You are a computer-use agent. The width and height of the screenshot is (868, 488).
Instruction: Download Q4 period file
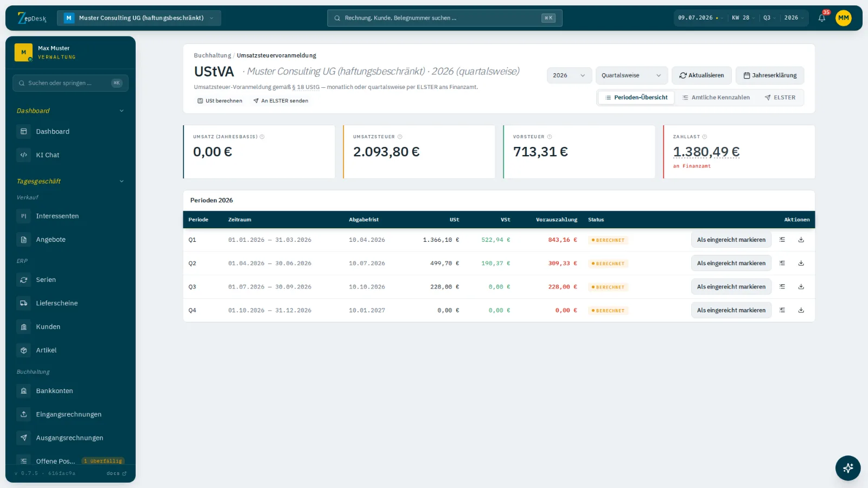click(x=801, y=310)
